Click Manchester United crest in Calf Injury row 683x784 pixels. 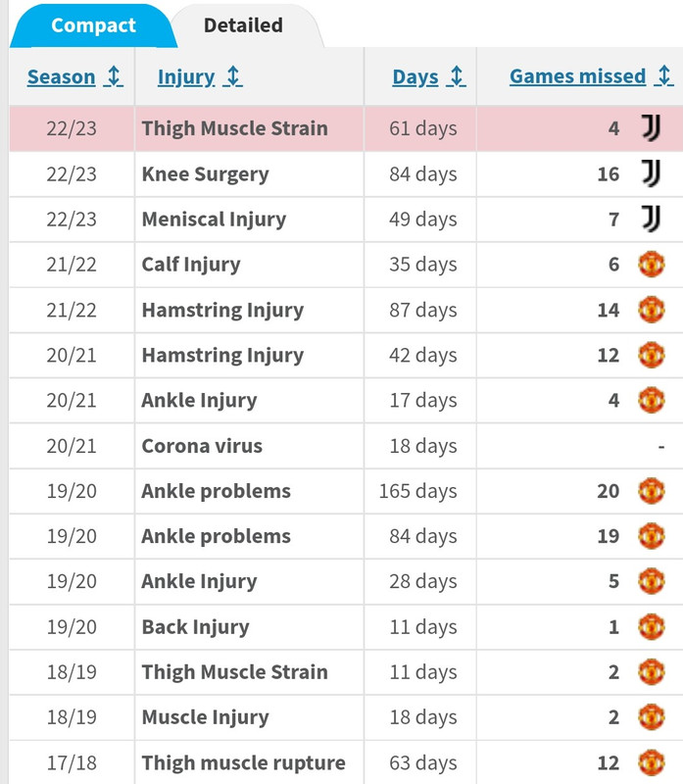click(651, 264)
